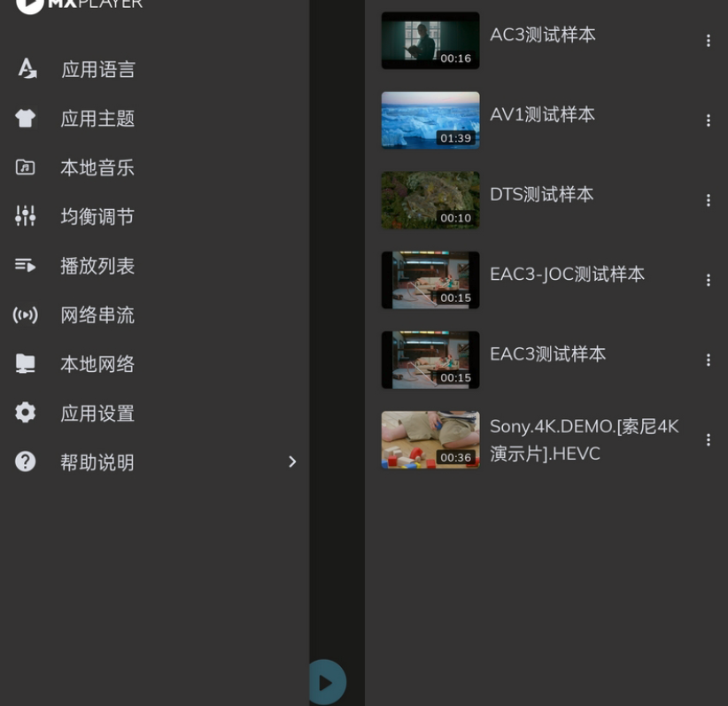Image resolution: width=728 pixels, height=706 pixels.
Task: Open 应用语言 menu entry
Action: [155, 69]
